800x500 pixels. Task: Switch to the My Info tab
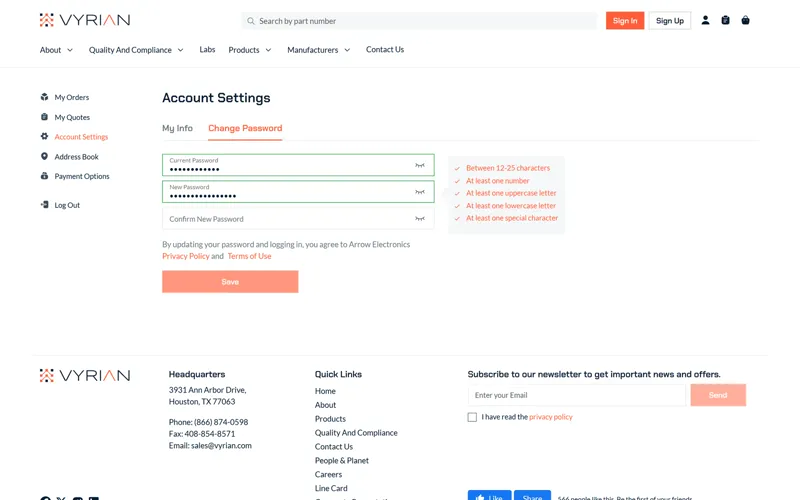pyautogui.click(x=177, y=128)
